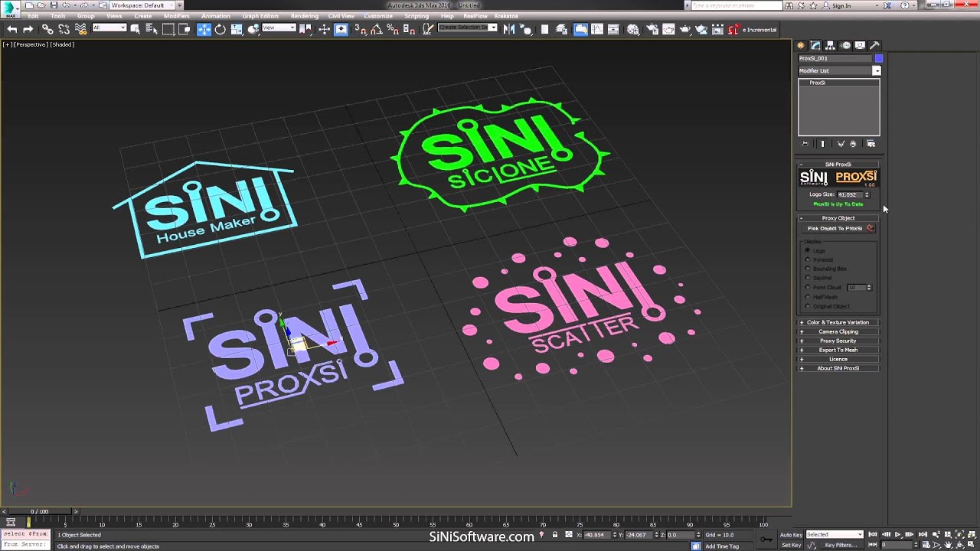
Task: Open the selection filter All dropdown
Action: [109, 28]
